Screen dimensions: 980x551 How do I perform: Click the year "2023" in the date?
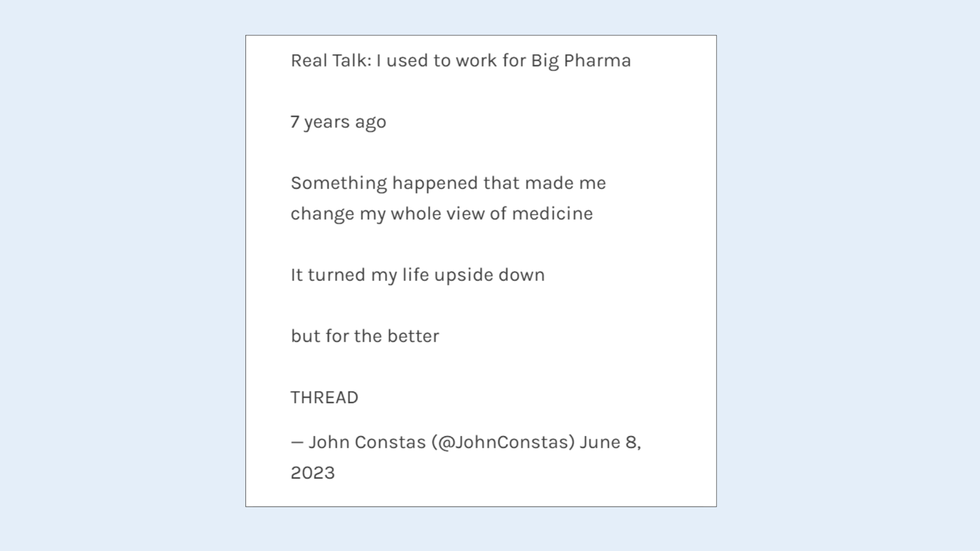[313, 473]
